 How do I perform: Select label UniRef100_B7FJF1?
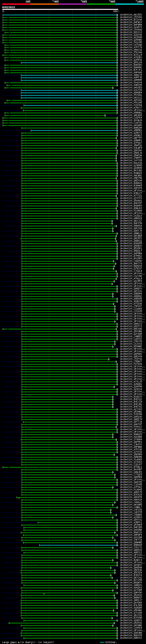[131, 70]
